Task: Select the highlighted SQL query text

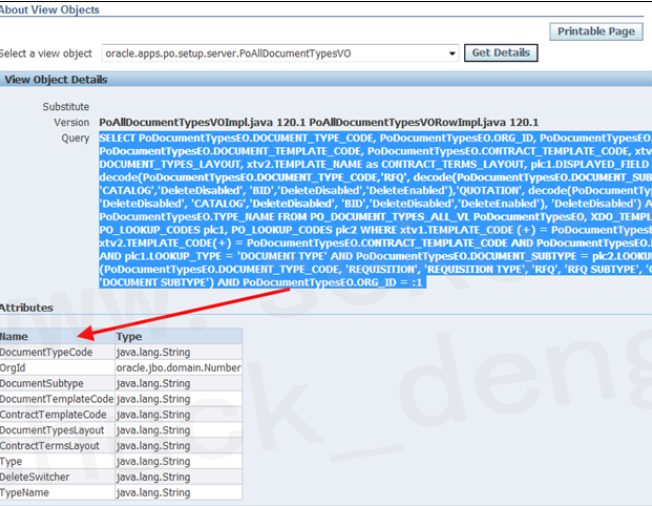Action: pyautogui.click(x=375, y=210)
